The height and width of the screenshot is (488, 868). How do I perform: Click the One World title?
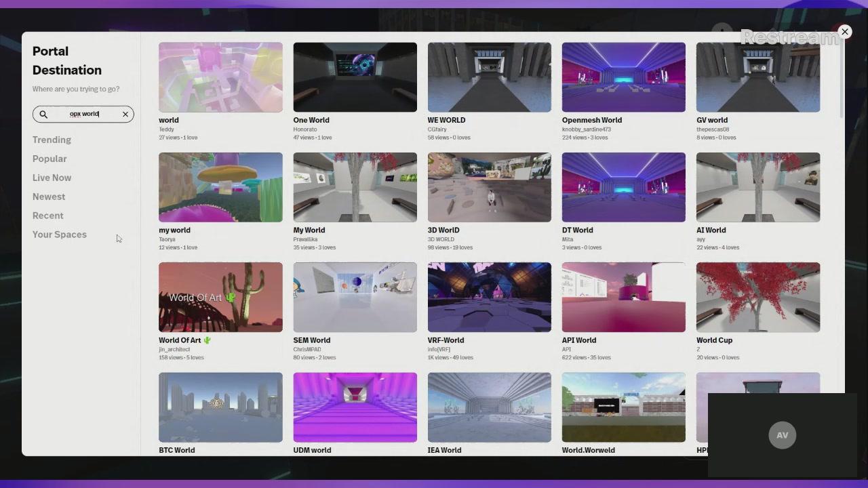pyautogui.click(x=311, y=120)
